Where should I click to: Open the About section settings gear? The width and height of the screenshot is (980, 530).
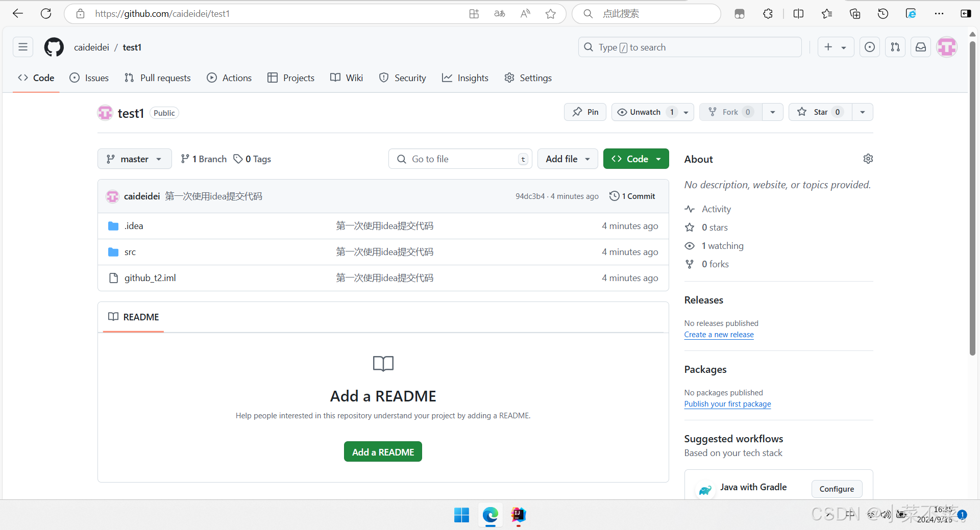tap(868, 159)
